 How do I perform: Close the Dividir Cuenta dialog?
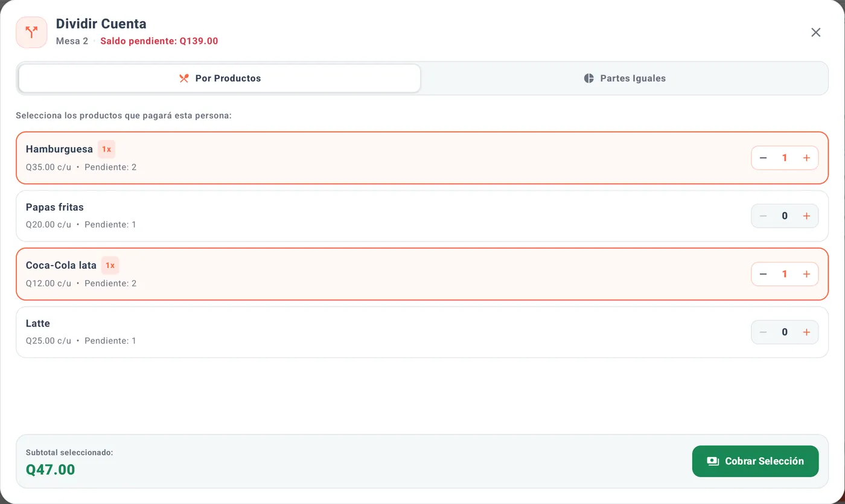coord(815,33)
